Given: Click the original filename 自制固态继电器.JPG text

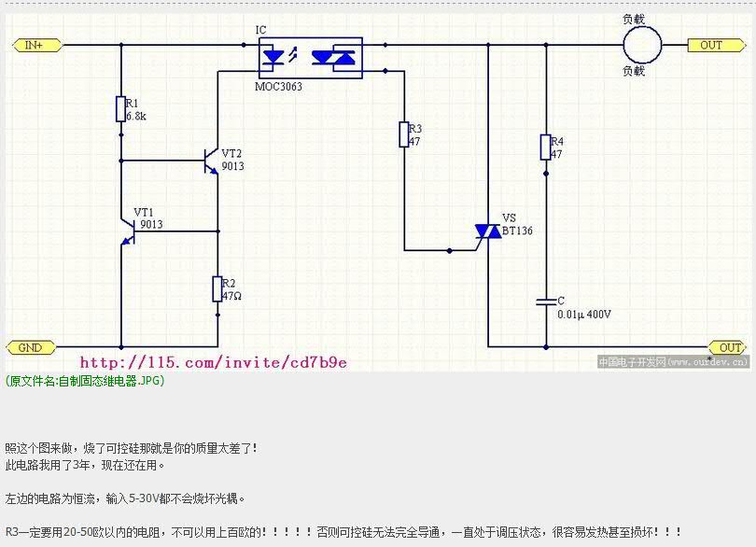Looking at the screenshot, I should pyautogui.click(x=84, y=381).
